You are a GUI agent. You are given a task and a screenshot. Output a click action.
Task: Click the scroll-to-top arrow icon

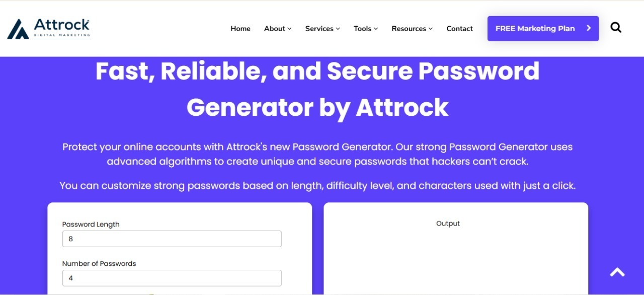point(617,272)
